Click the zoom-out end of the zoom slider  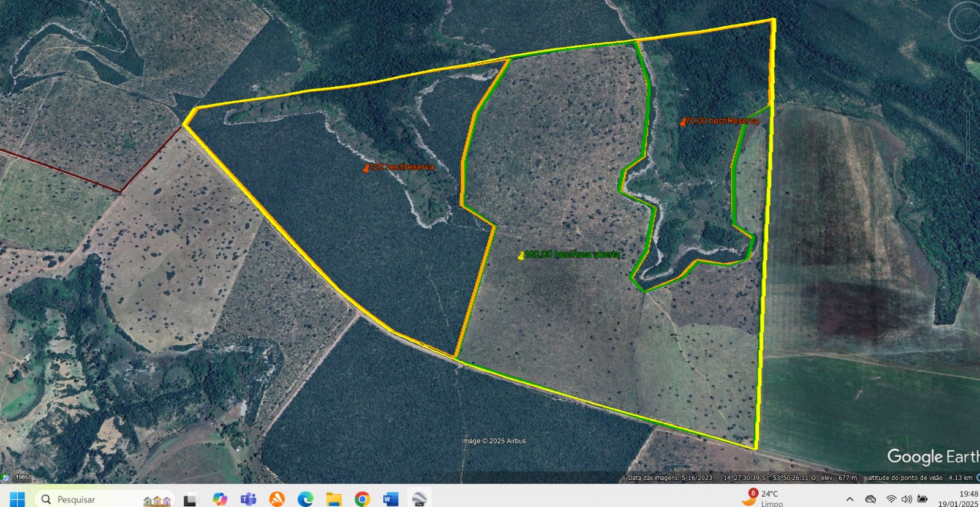tap(968, 168)
